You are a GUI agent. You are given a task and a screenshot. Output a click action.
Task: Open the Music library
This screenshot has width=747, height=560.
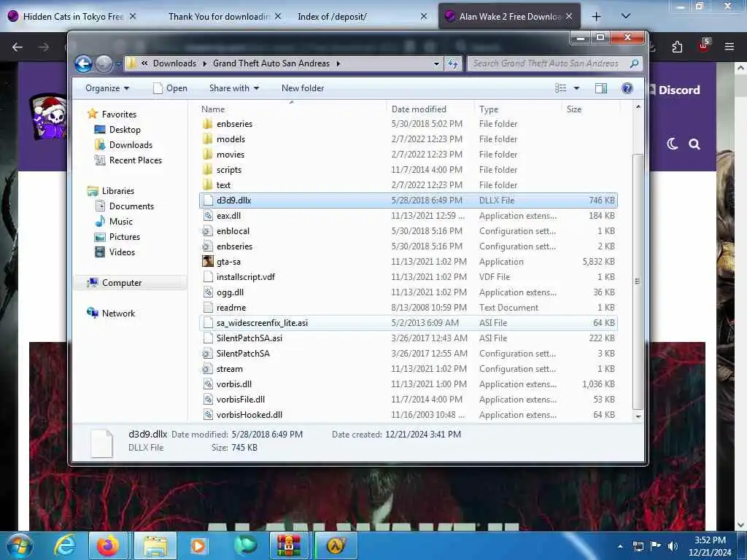(121, 222)
